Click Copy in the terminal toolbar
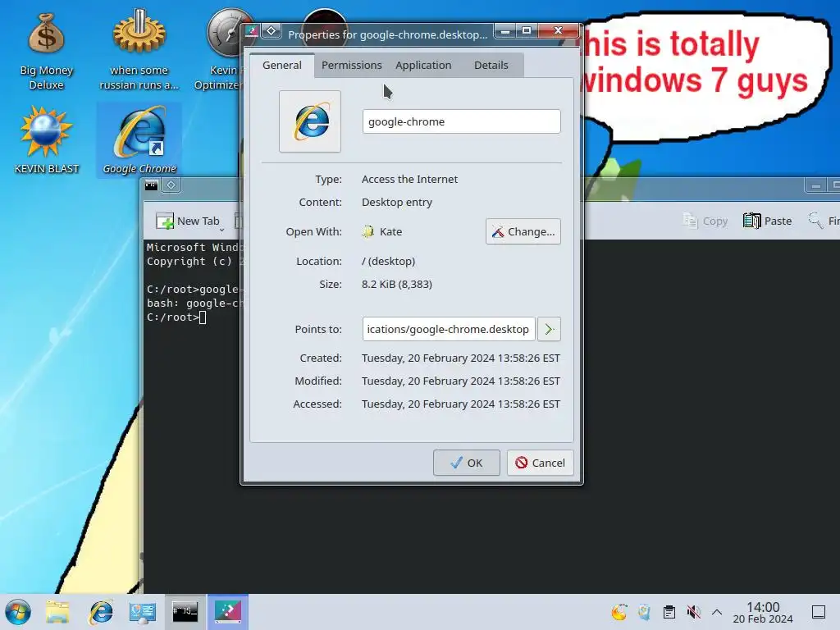Viewport: 840px width, 630px height. 705,221
